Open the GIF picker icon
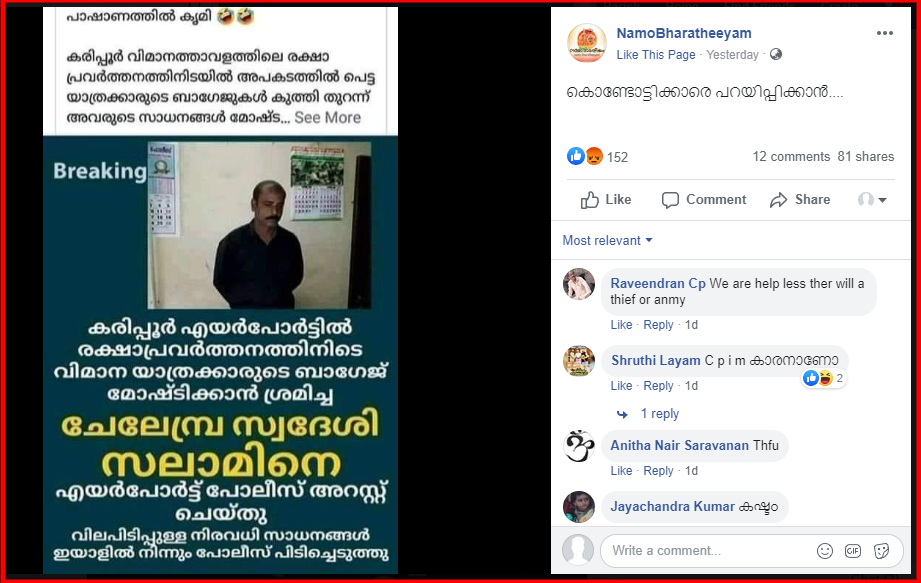921x583 pixels. (853, 551)
